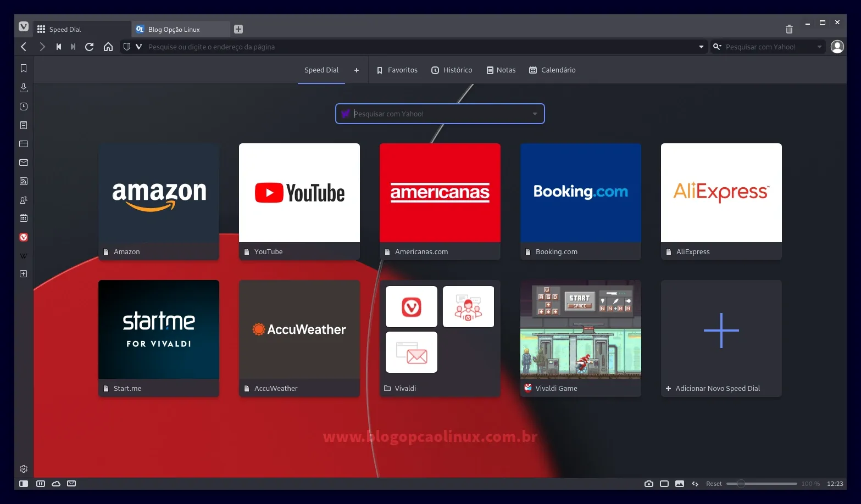Screen dimensions: 861x504
Task: Open the sync cloud status icon
Action: click(x=56, y=484)
